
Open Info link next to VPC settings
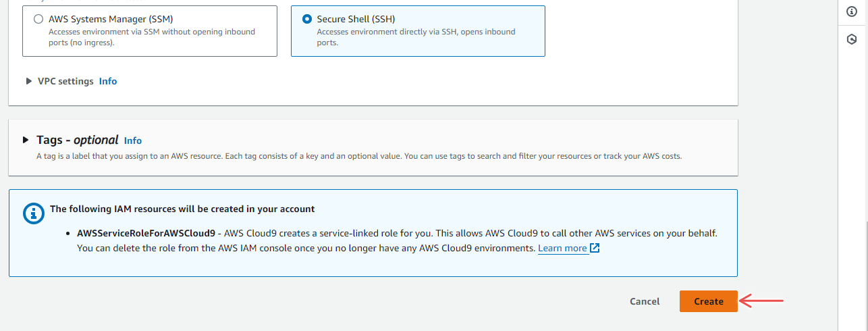(x=108, y=81)
